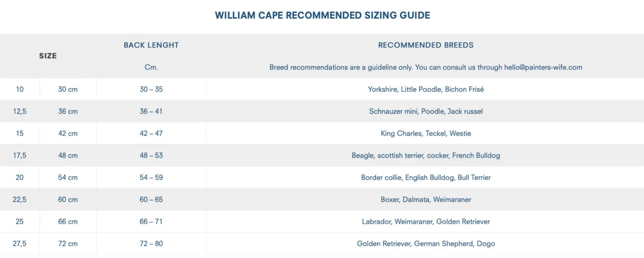Select King Charles, Teckel, Westie breeds
The height and width of the screenshot is (258, 644).
coord(426,133)
